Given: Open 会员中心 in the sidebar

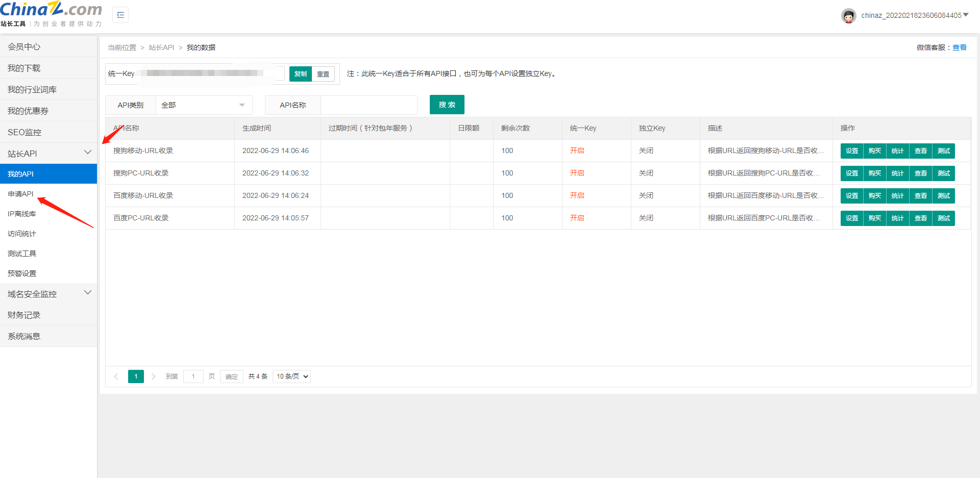Looking at the screenshot, I should 48,46.
